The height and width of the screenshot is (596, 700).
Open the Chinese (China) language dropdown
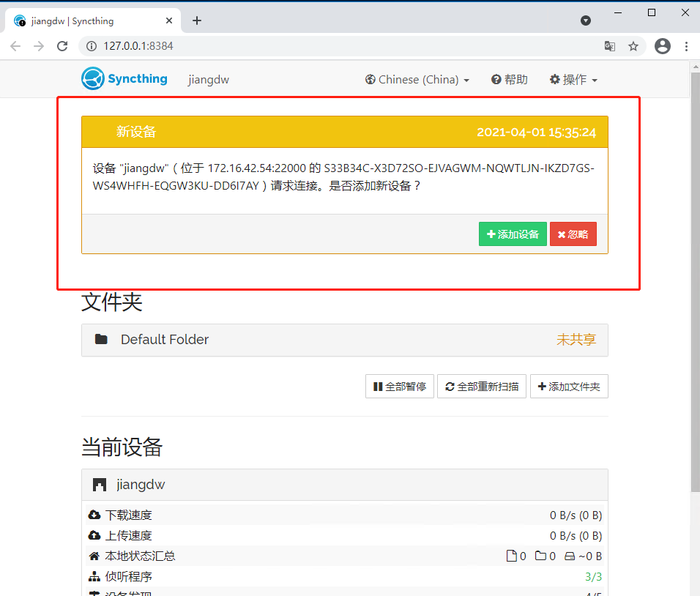[x=417, y=79]
